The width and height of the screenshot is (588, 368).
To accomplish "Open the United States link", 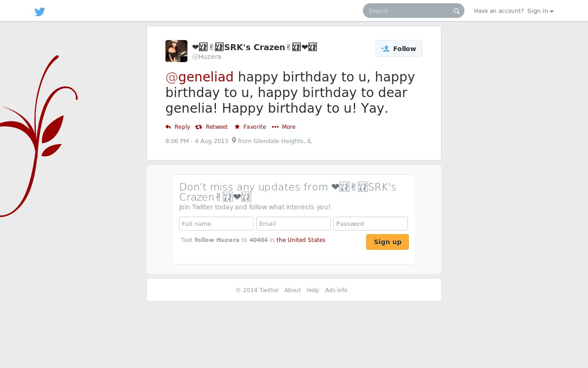I will [301, 240].
